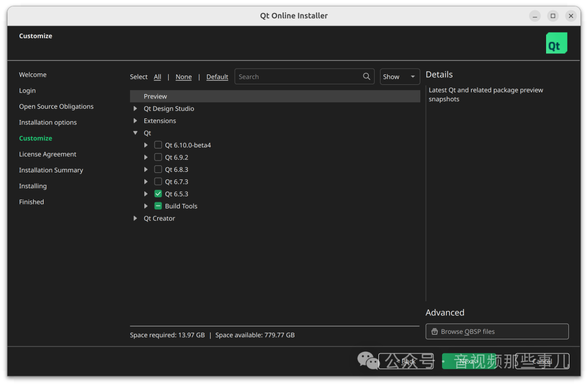
Task: Select the Extensions tree label
Action: tap(160, 121)
